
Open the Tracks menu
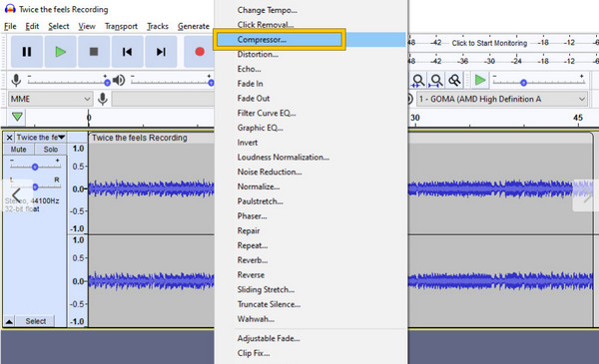[x=158, y=26]
